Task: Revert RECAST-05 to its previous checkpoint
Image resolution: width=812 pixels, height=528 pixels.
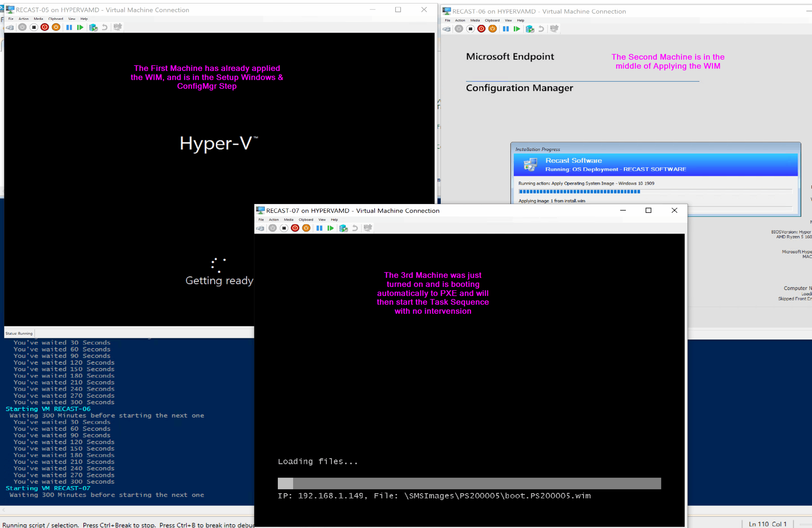Action: point(105,27)
